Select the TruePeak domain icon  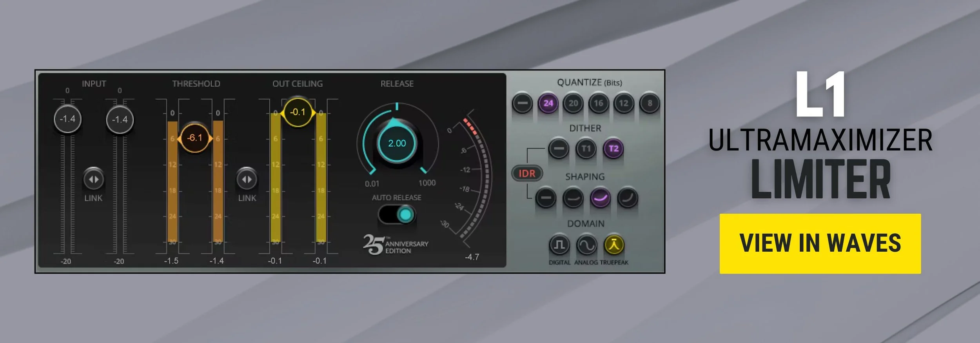[614, 245]
